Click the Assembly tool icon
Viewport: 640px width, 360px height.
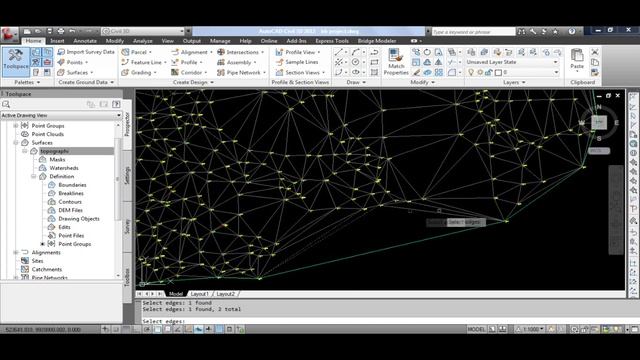coord(221,62)
